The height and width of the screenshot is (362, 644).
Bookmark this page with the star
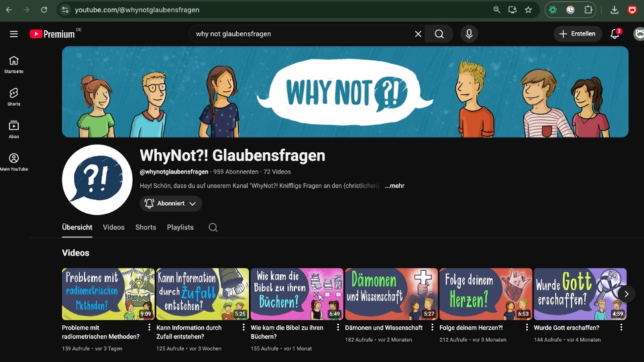pyautogui.click(x=528, y=10)
